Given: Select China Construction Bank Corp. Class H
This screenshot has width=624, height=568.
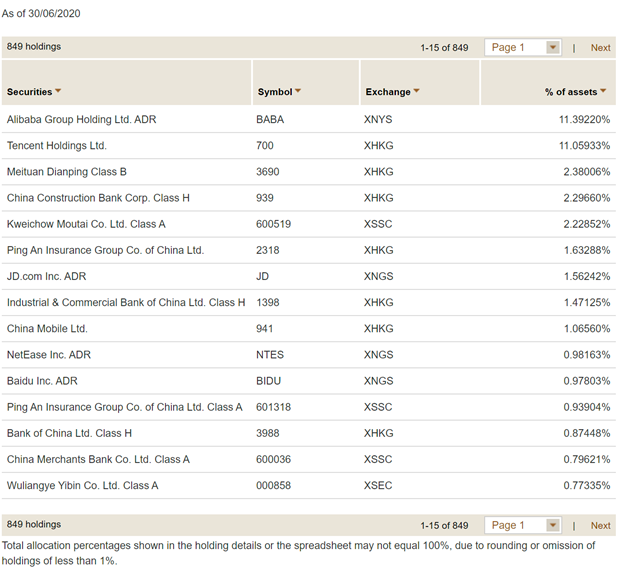Looking at the screenshot, I should pos(98,198).
